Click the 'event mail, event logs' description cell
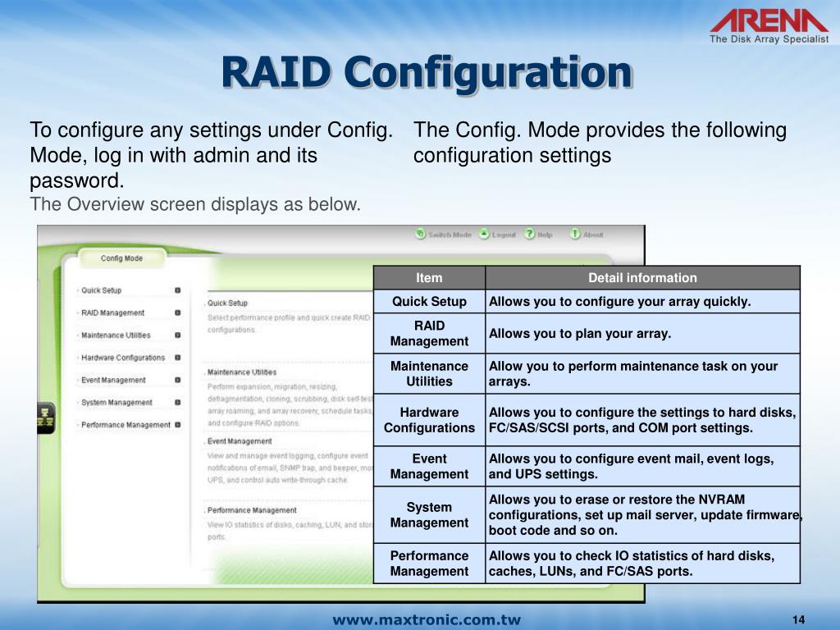Screen dimensions: 840x630 click(x=642, y=466)
